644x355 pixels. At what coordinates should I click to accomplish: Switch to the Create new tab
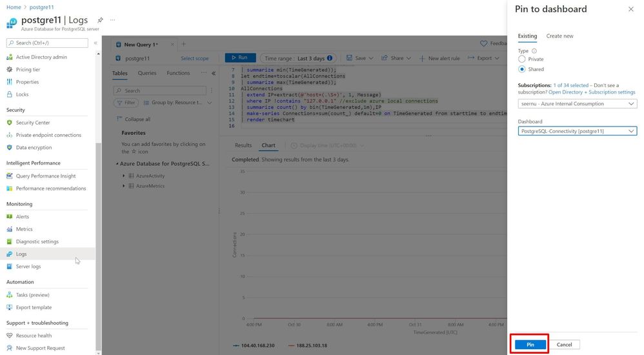[559, 36]
